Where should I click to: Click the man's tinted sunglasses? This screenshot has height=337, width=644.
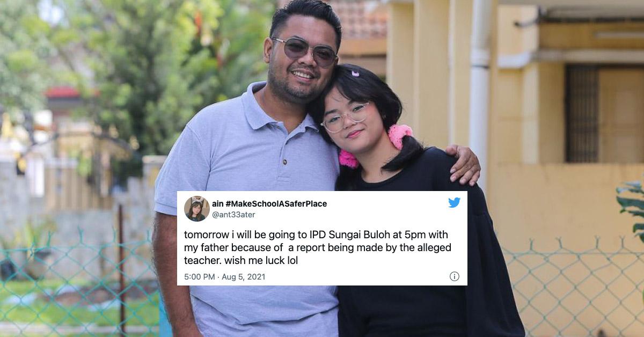(x=305, y=51)
